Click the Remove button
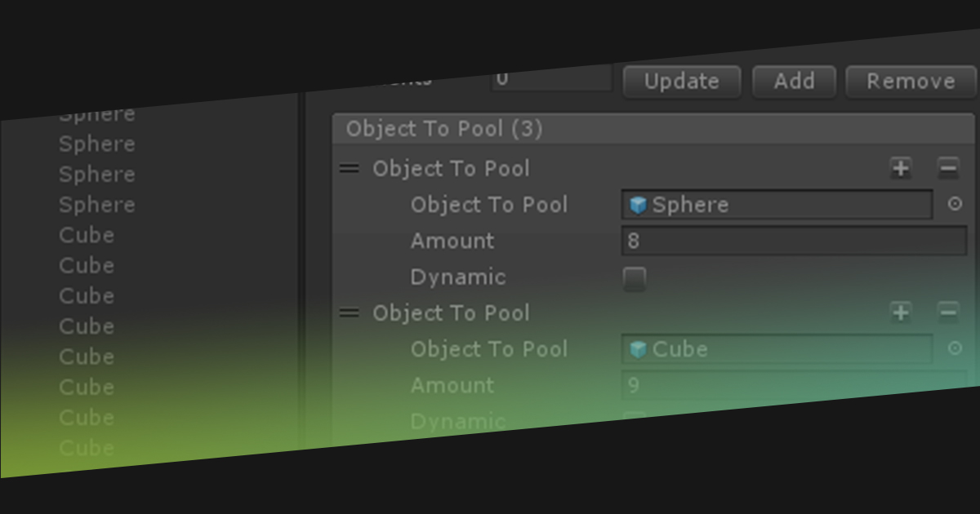Image resolution: width=980 pixels, height=514 pixels. tap(909, 81)
